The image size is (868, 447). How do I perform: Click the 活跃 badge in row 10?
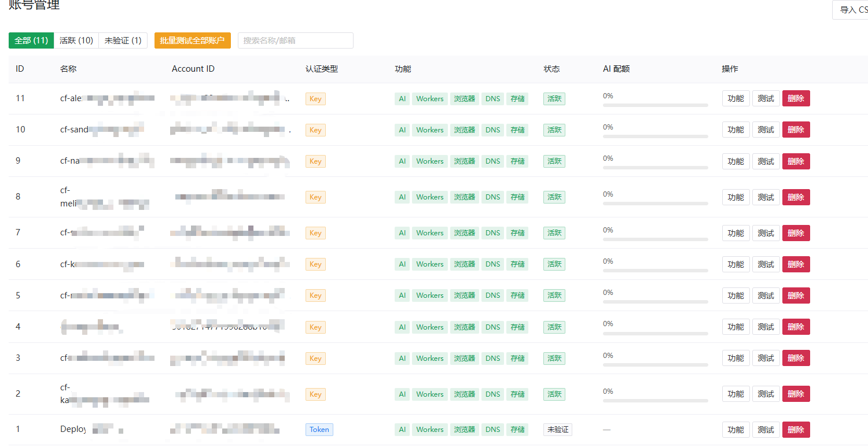pyautogui.click(x=554, y=130)
